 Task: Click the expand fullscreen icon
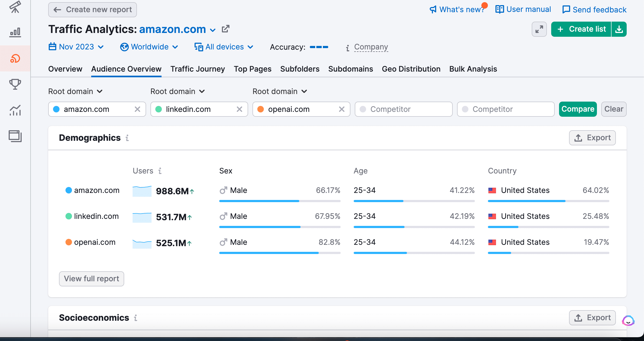click(539, 29)
